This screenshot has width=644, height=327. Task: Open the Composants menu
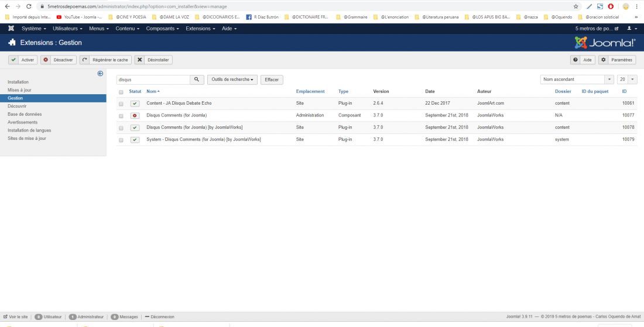[163, 29]
